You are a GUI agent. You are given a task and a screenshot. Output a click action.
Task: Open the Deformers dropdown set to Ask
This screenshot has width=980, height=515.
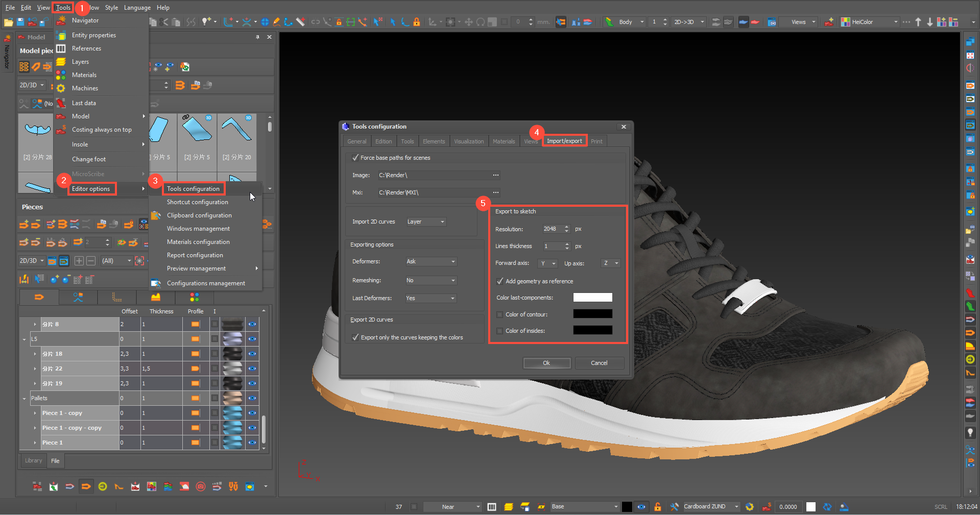[431, 261]
